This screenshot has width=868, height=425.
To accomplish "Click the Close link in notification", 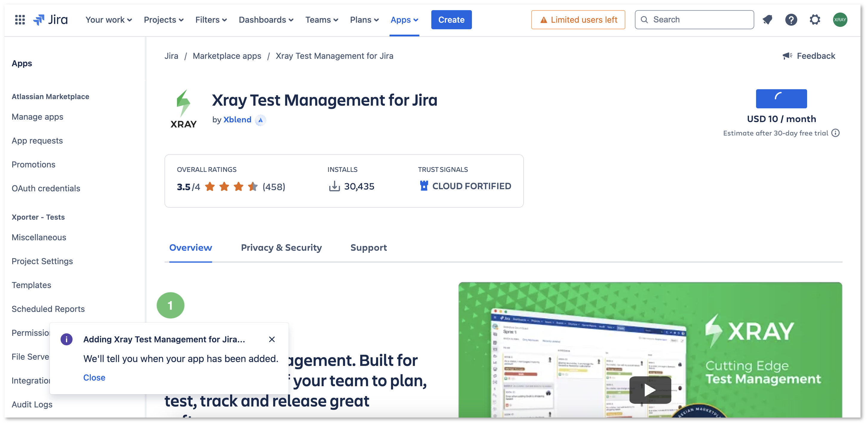I will [x=94, y=378].
